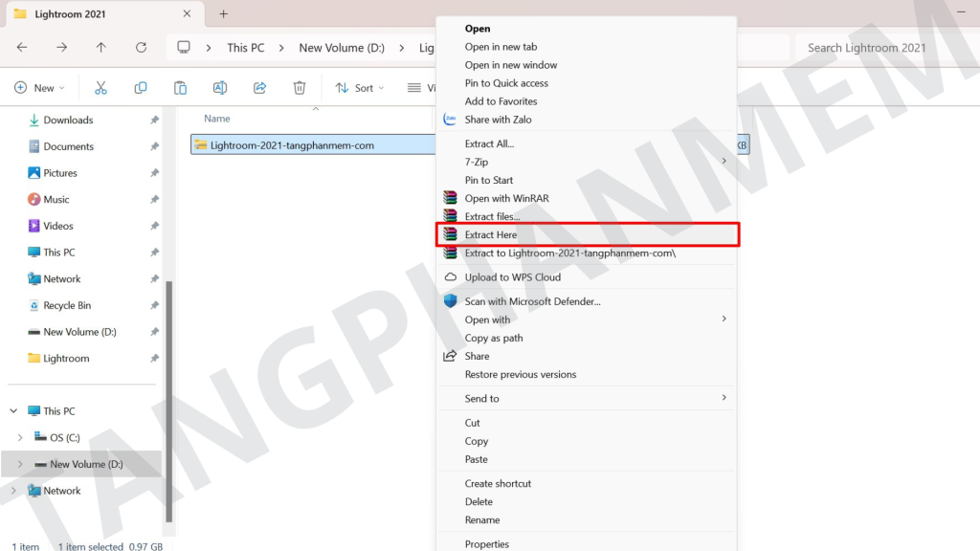This screenshot has width=980, height=551.
Task: Click the Copy icon in toolbar
Action: point(141,88)
